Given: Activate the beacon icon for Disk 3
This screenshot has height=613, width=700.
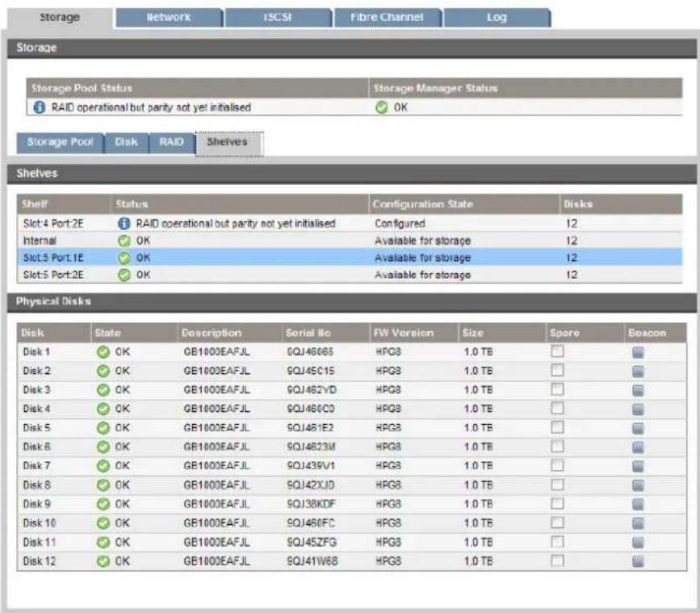Looking at the screenshot, I should coord(638,390).
